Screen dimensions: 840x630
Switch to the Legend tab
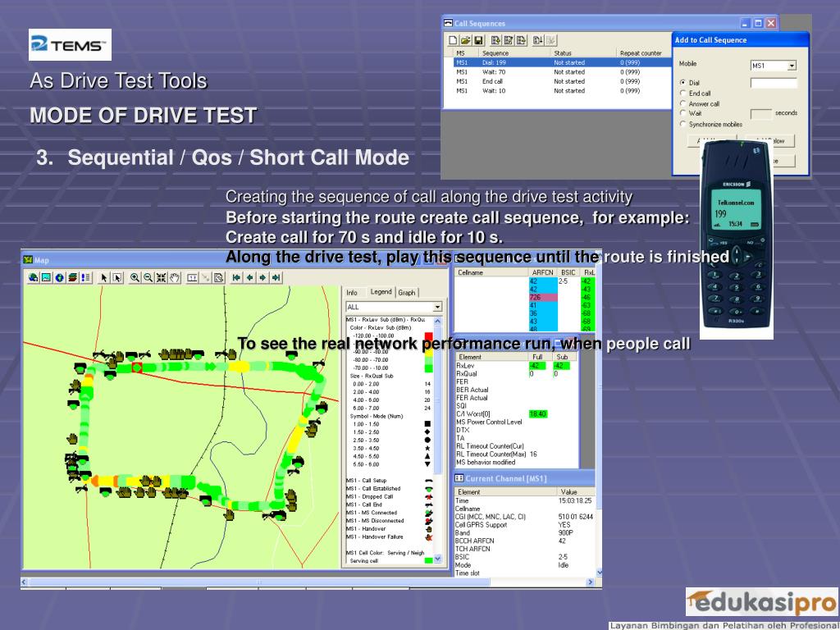click(x=381, y=292)
